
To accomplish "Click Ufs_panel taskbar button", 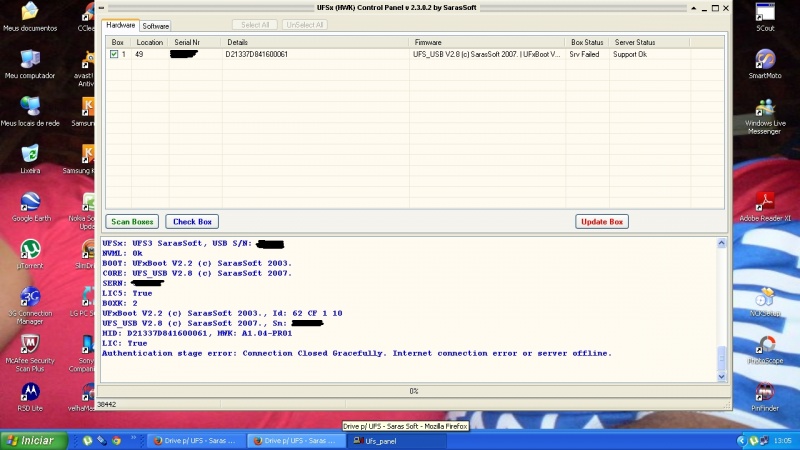I will tap(395, 441).
